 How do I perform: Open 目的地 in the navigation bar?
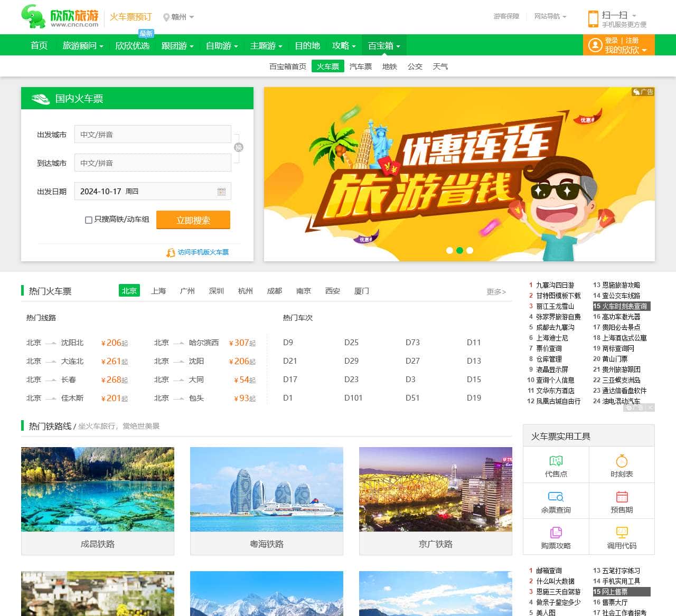click(307, 46)
